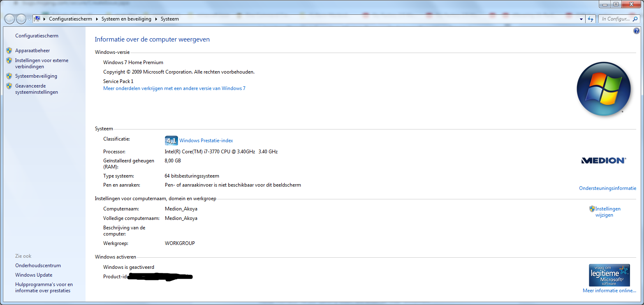The height and width of the screenshot is (305, 644).
Task: Click the shield icon beside Apparaatbeheer
Action: click(9, 51)
